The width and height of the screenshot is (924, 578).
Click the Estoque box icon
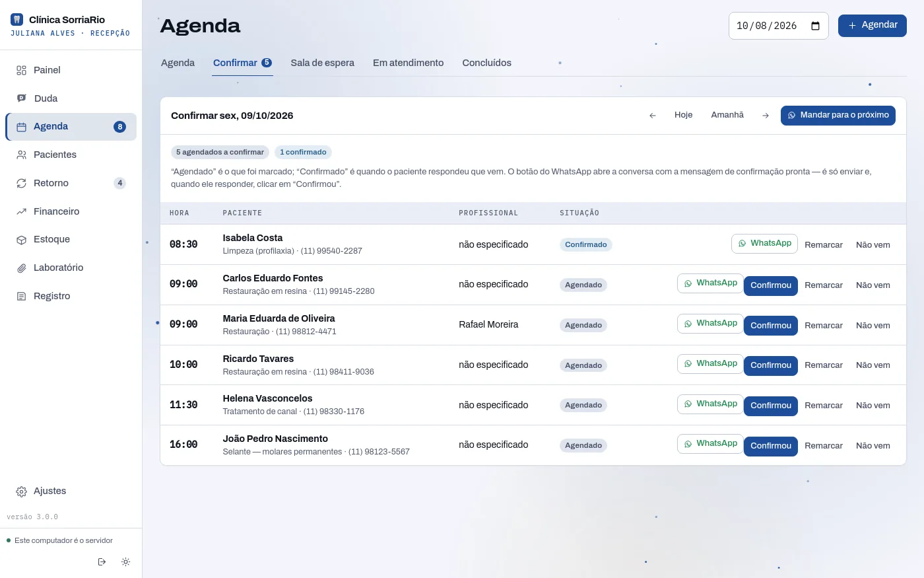(x=21, y=240)
